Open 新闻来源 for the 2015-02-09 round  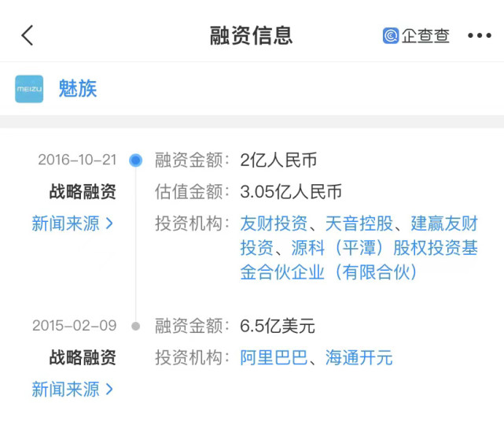tap(72, 389)
